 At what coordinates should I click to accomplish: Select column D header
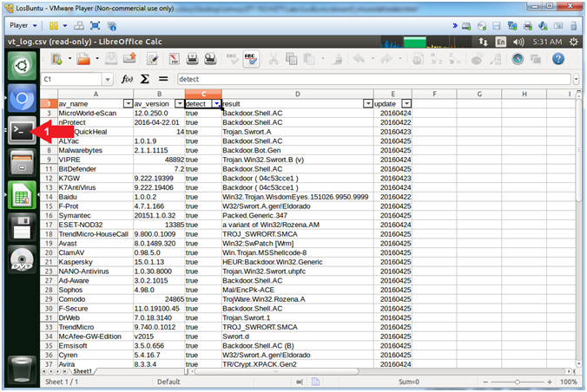[298, 94]
